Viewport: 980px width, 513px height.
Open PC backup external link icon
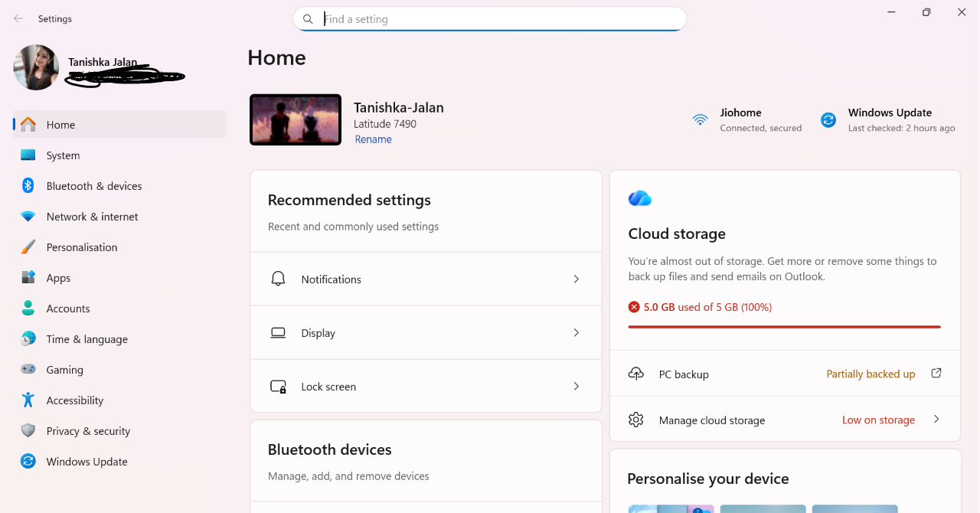coord(936,373)
